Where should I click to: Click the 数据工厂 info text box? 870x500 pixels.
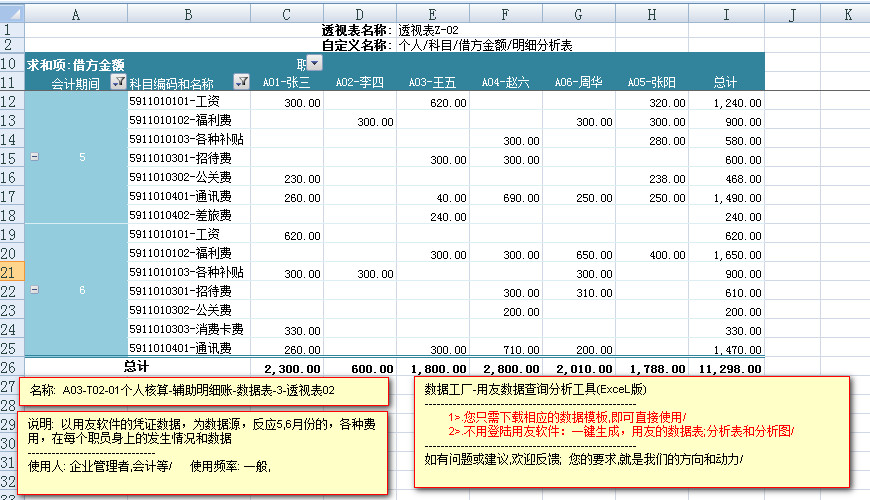[632, 432]
